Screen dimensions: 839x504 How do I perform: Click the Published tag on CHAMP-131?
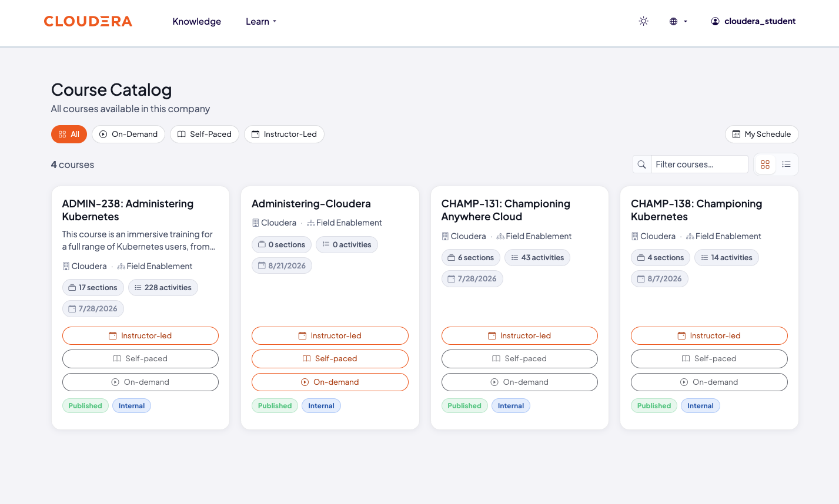click(x=464, y=405)
